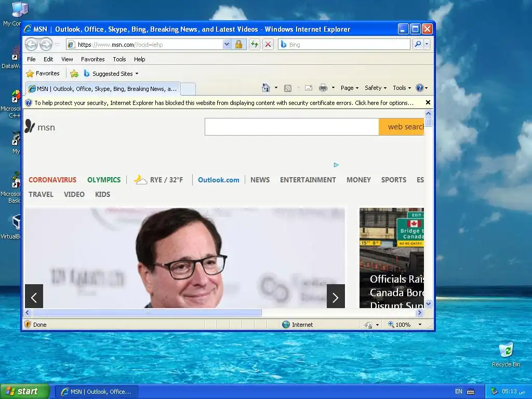Viewport: 532px width, 399px height.
Task: Click the RSS feeds icon
Action: pyautogui.click(x=288, y=88)
